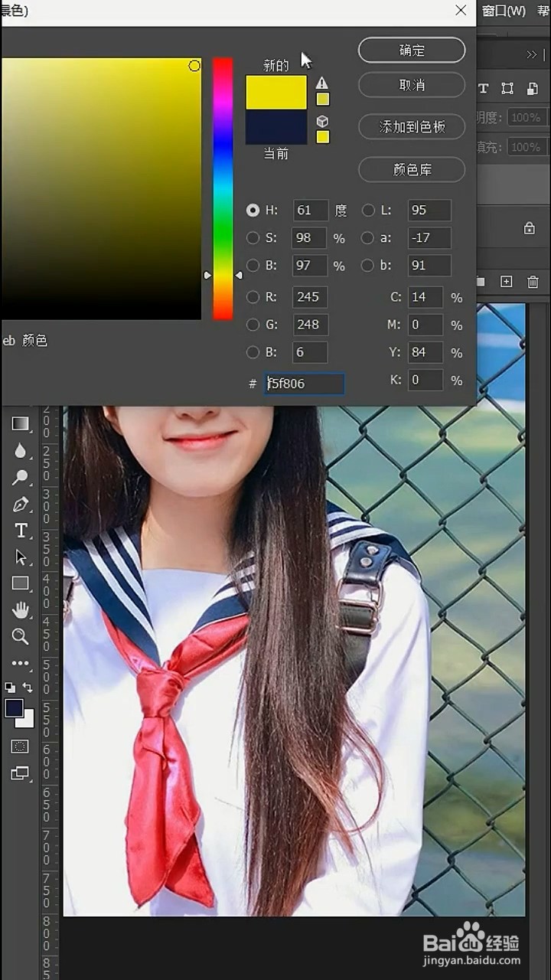Viewport: 551px width, 980px height.
Task: Select the Blur (water drop) tool
Action: tap(20, 450)
